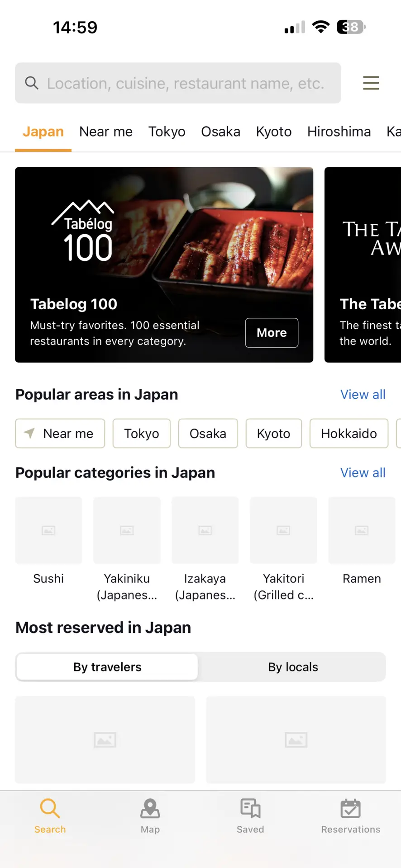Tap the Sushi category image
Image resolution: width=401 pixels, height=868 pixels.
[48, 530]
